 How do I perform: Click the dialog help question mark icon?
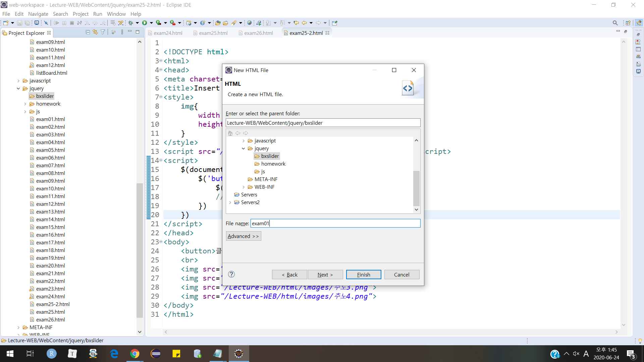[231, 274]
